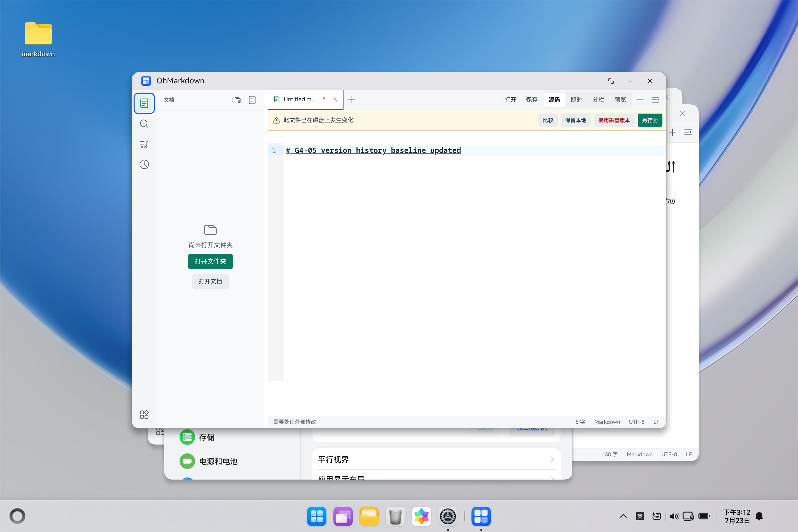
Task: Click the warning icon in the disk change banner
Action: click(x=276, y=120)
